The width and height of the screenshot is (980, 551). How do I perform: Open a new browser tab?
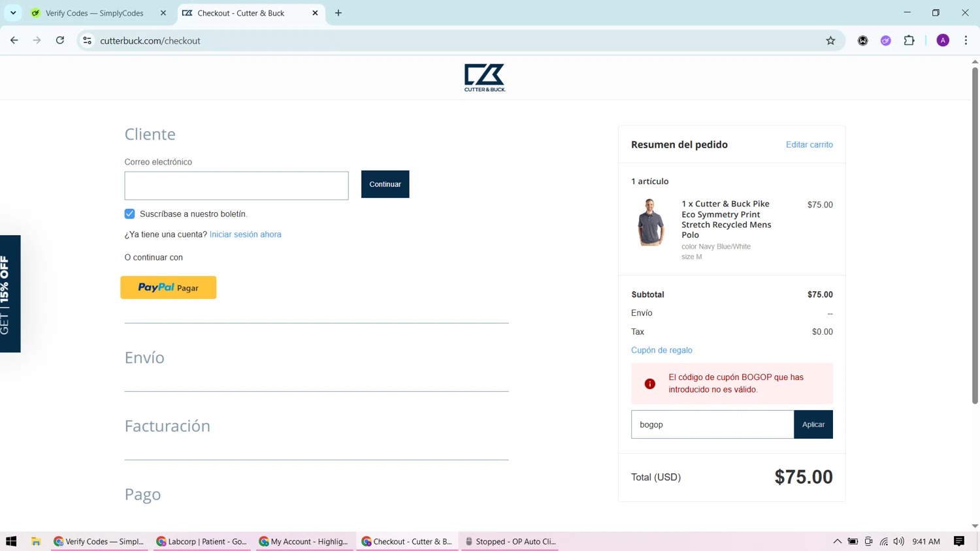point(338,13)
